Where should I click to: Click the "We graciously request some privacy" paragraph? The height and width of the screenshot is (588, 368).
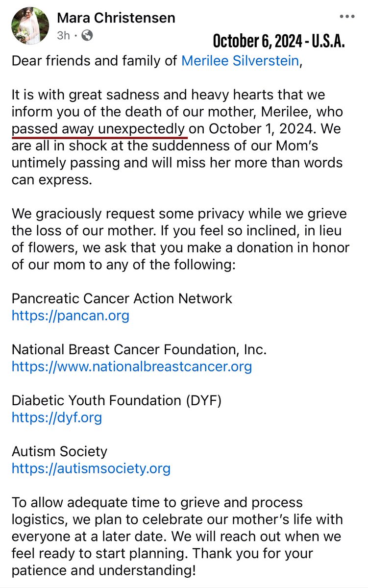point(180,230)
